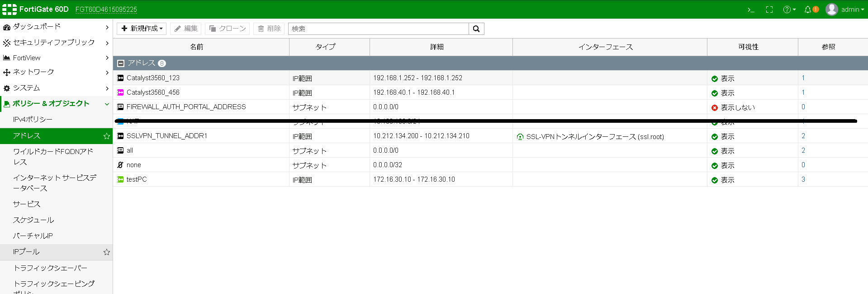The height and width of the screenshot is (294, 868).
Task: Click the FGT60D4615095225 serial text
Action: [x=106, y=10]
